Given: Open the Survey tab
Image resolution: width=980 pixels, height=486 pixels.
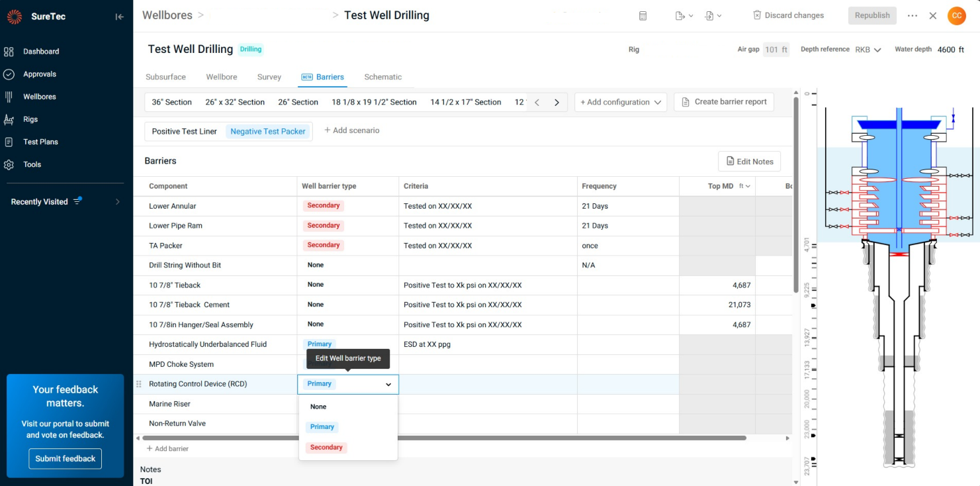Looking at the screenshot, I should [x=269, y=77].
